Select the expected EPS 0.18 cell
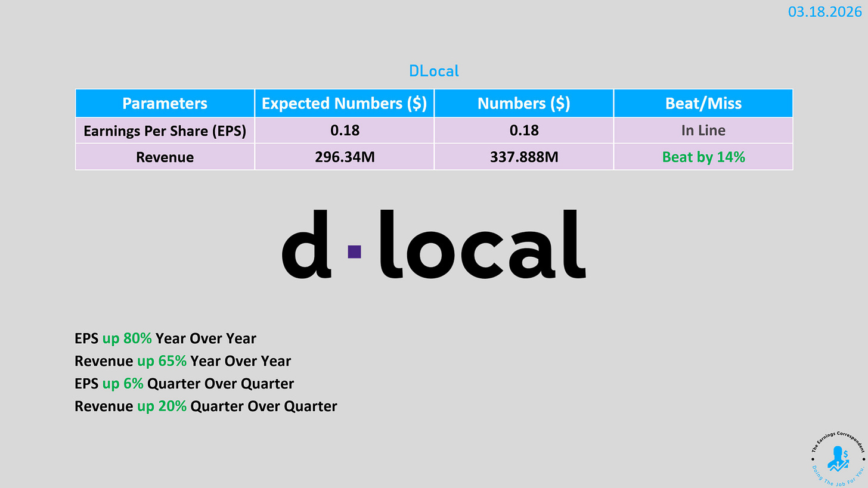This screenshot has height=488, width=868. click(345, 130)
